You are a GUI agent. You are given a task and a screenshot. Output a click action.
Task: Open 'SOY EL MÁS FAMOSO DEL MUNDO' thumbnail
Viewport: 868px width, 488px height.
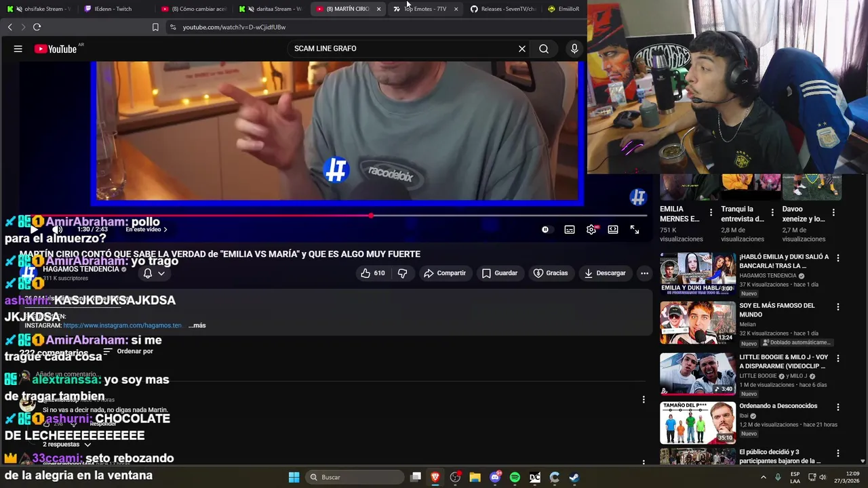[698, 323]
